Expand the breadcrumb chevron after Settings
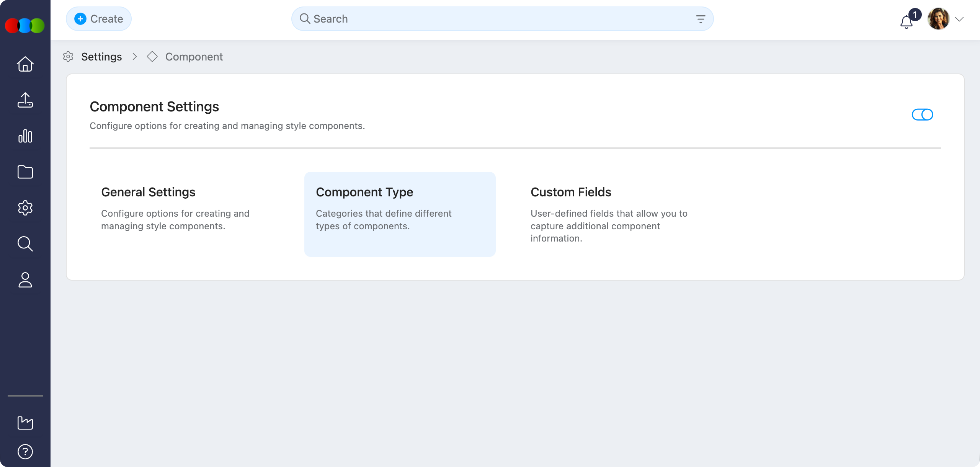This screenshot has height=467, width=980. [134, 57]
